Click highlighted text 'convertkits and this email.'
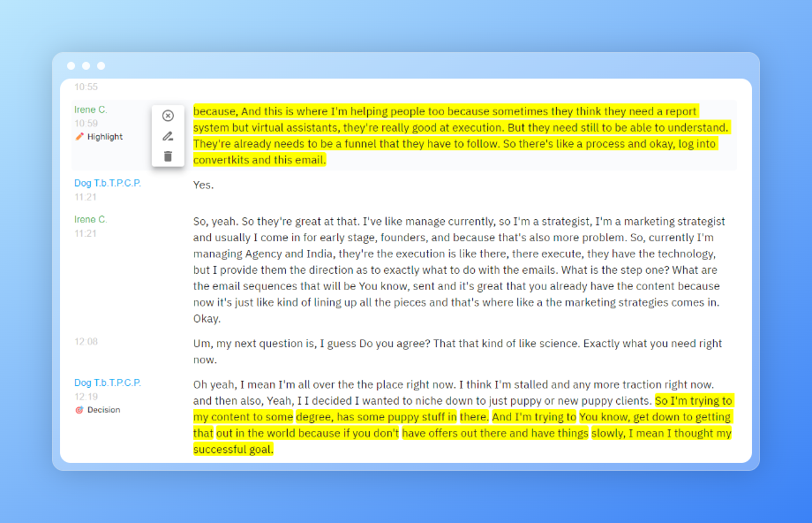The width and height of the screenshot is (812, 523). (x=259, y=160)
